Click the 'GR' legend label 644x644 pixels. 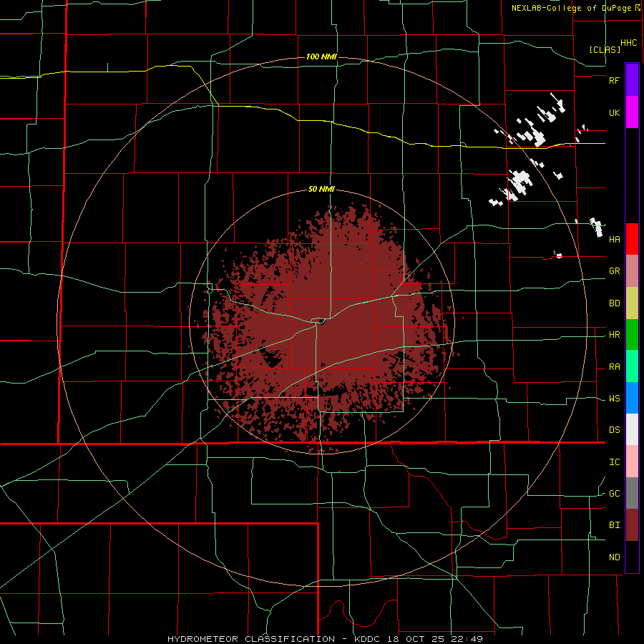pos(614,271)
